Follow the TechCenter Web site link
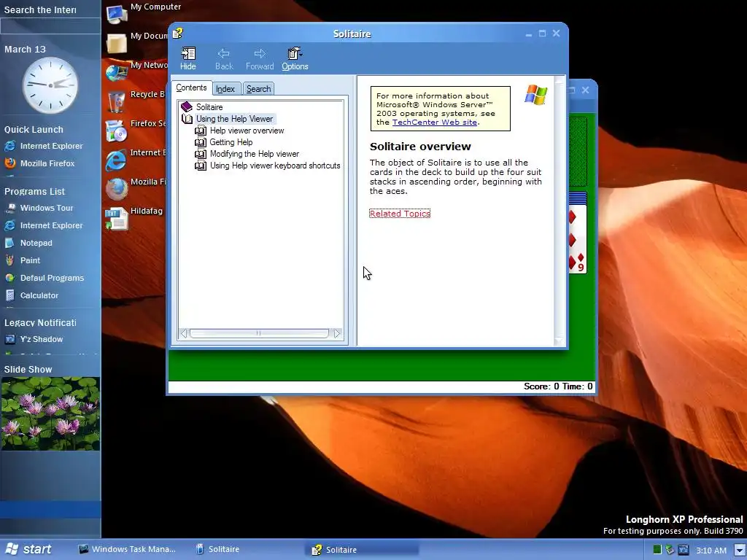 [x=435, y=122]
